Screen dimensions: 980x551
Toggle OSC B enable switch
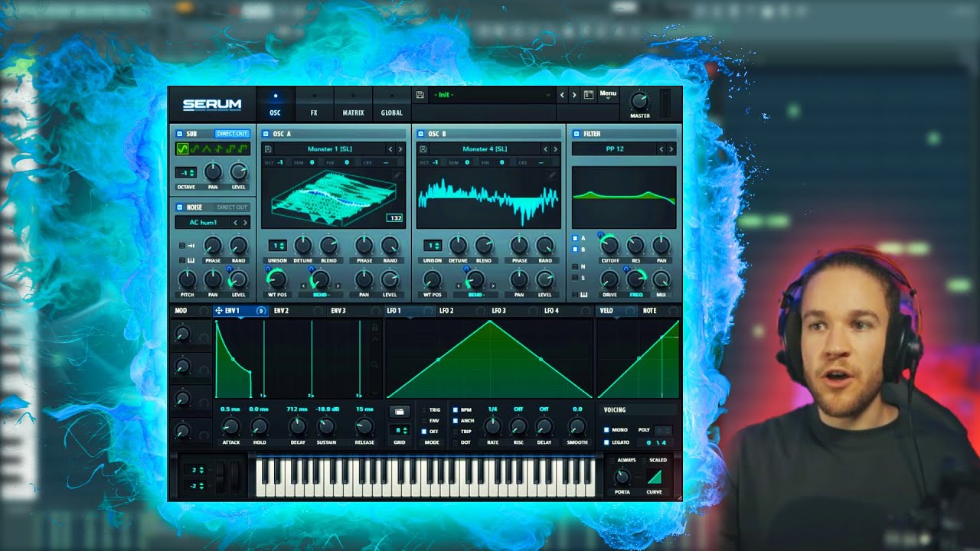click(x=421, y=133)
